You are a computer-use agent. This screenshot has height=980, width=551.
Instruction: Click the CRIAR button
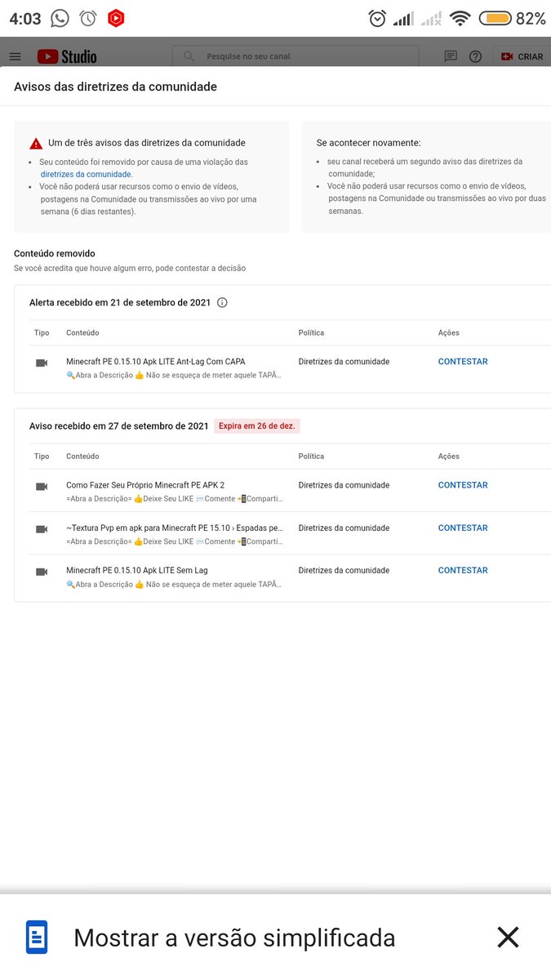(522, 56)
